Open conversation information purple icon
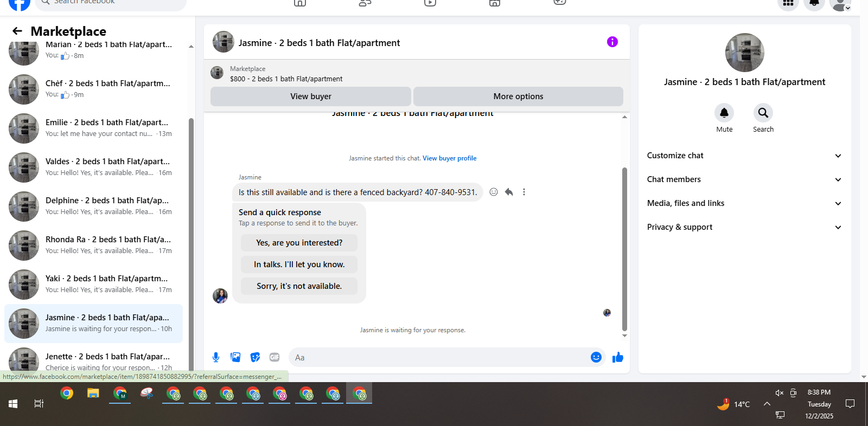 pyautogui.click(x=612, y=42)
